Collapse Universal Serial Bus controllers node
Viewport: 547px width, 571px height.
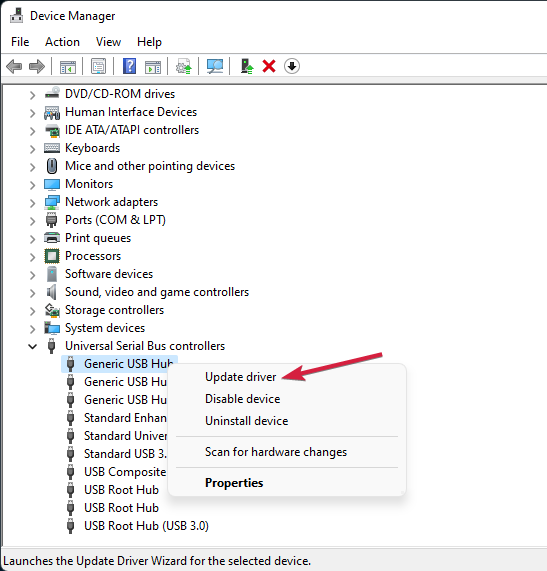(32, 346)
